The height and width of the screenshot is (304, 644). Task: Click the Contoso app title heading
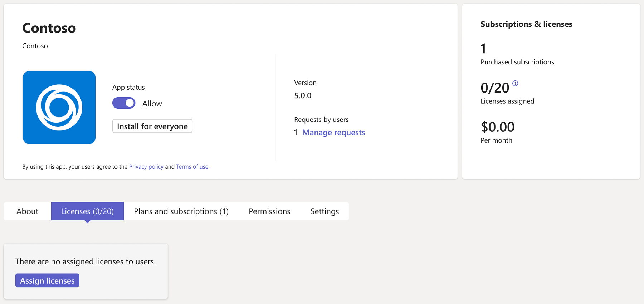click(49, 28)
